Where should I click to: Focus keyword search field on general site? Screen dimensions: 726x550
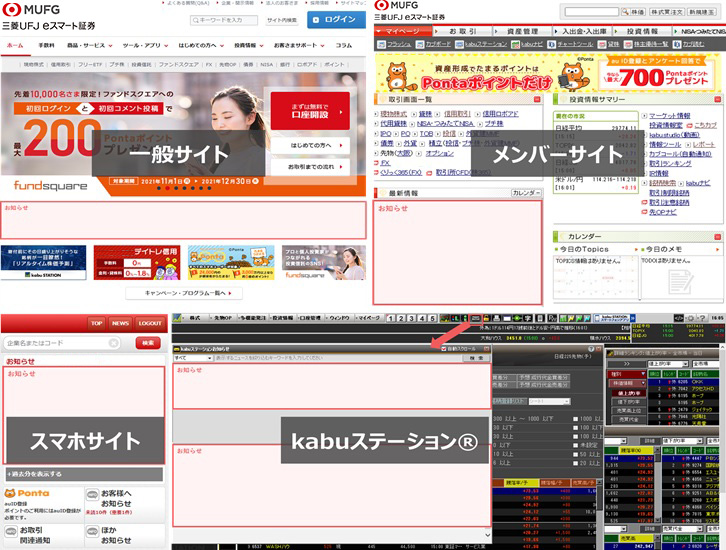point(224,20)
